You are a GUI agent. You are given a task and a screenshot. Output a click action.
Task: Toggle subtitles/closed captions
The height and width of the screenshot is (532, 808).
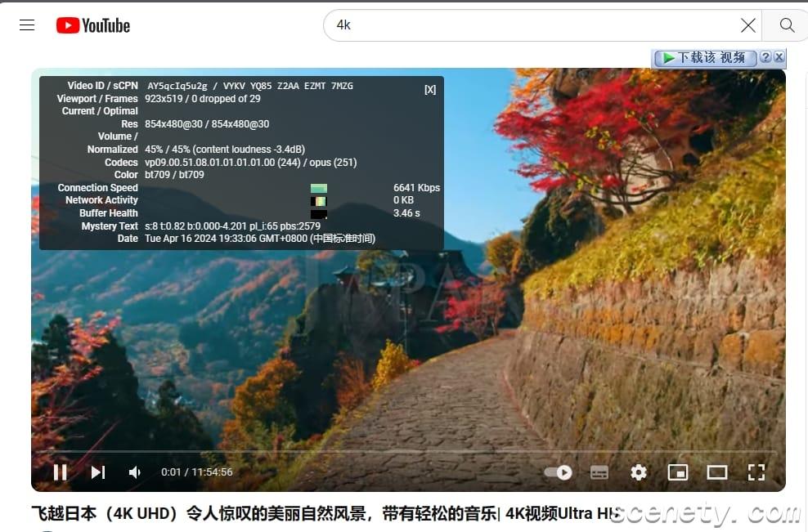(599, 472)
